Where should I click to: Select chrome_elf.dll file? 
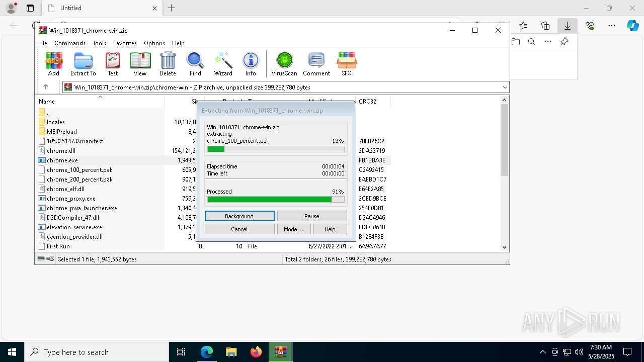[65, 189]
